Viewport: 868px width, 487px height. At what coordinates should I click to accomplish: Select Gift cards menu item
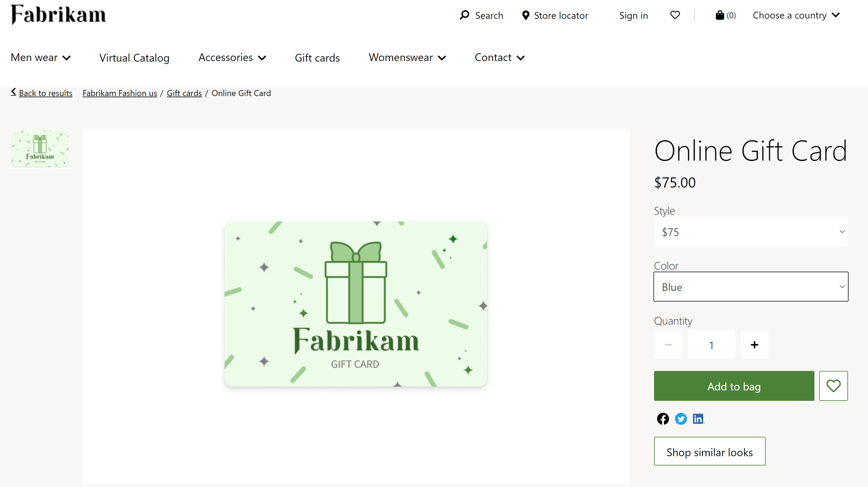click(317, 57)
